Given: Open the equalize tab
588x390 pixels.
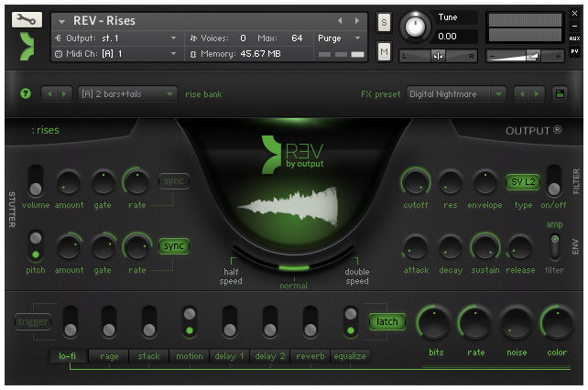Looking at the screenshot, I should pos(350,356).
